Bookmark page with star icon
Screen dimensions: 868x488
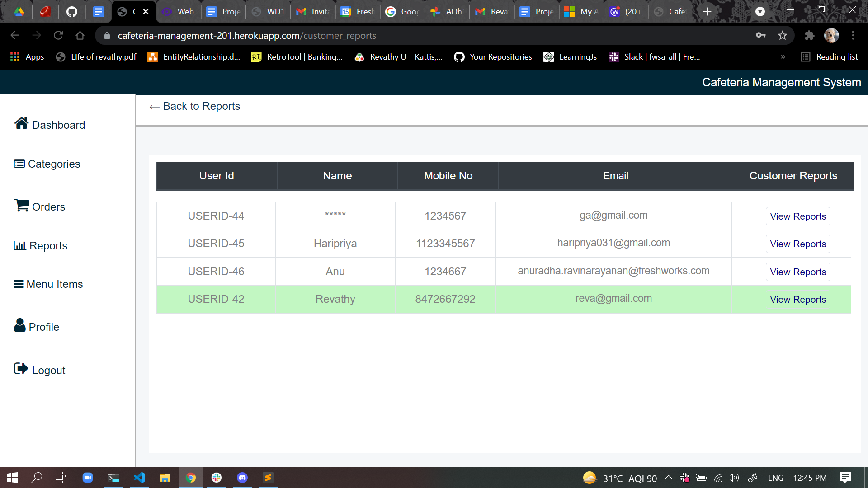click(783, 36)
